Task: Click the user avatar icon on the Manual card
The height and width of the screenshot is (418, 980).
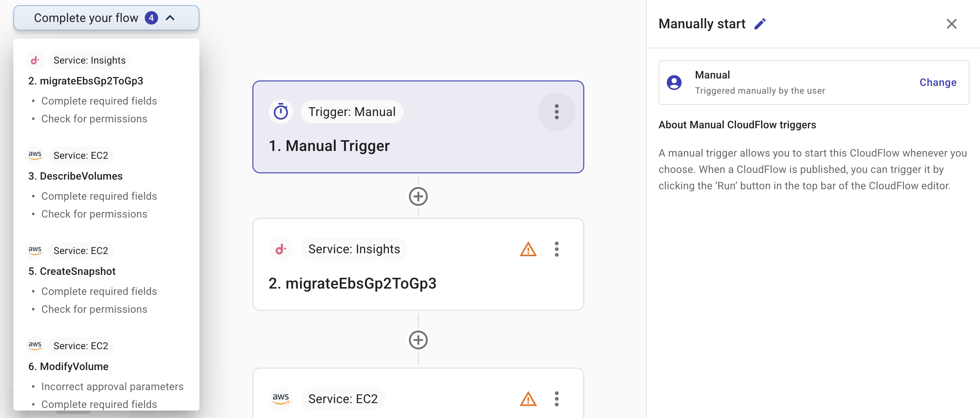Action: coord(674,83)
